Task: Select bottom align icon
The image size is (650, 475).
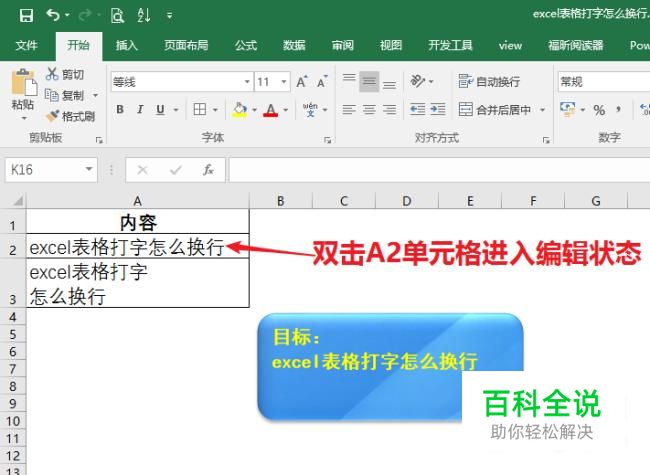Action: pyautogui.click(x=389, y=83)
